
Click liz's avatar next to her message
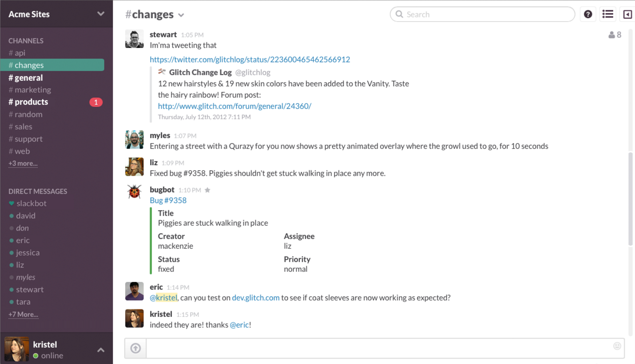coord(134,167)
